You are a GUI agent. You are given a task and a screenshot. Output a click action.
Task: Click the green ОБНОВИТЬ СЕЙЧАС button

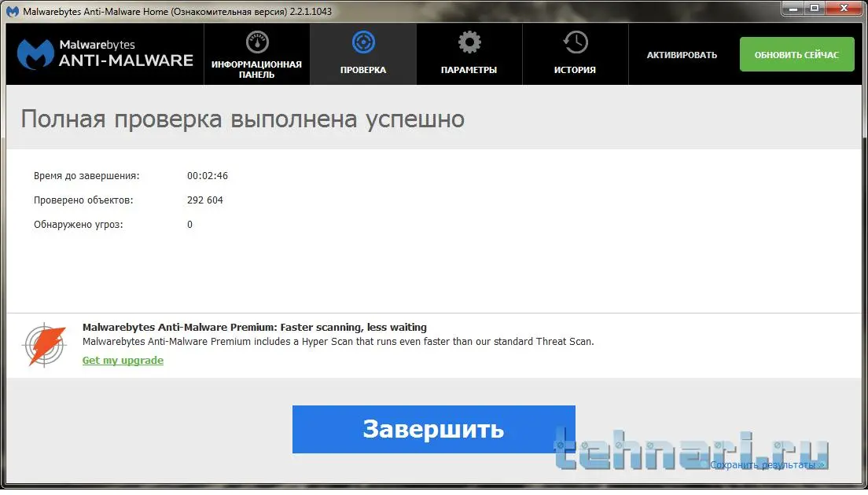796,54
